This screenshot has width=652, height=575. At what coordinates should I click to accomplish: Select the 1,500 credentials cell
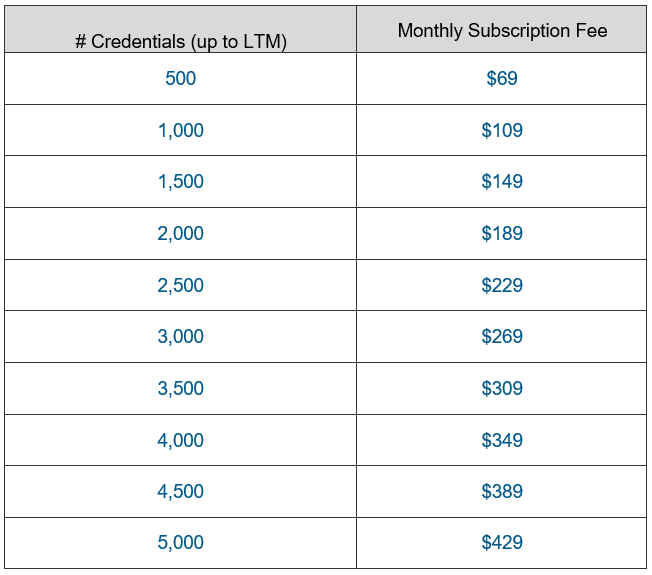[x=180, y=181]
